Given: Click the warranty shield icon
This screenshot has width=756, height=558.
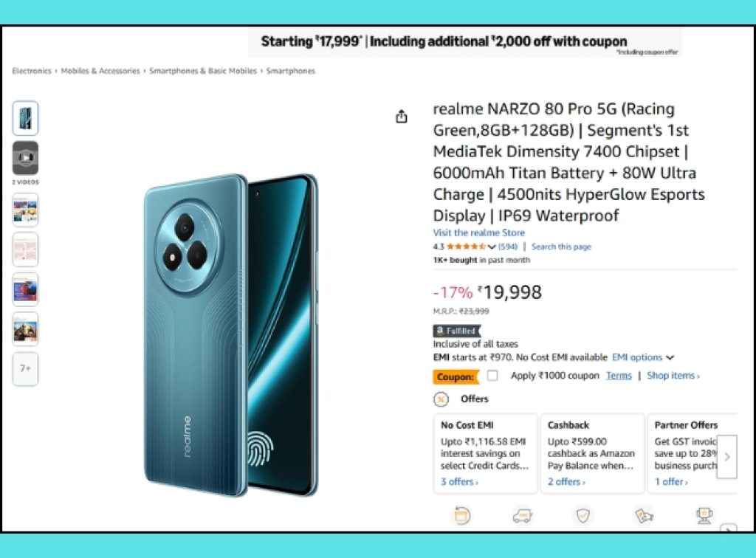Looking at the screenshot, I should 583,515.
